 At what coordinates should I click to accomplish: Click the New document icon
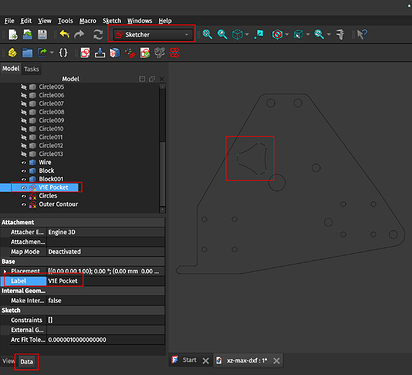pyautogui.click(x=13, y=34)
